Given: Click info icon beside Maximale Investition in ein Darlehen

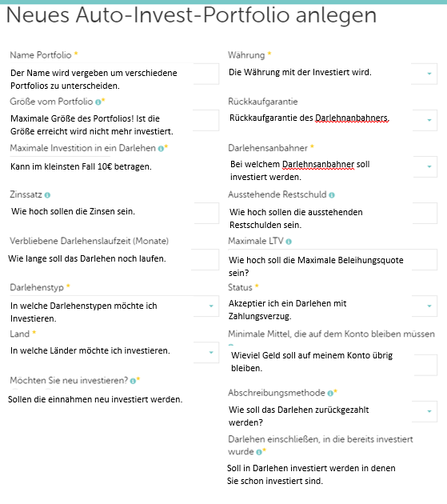Looking at the screenshot, I should [161, 149].
